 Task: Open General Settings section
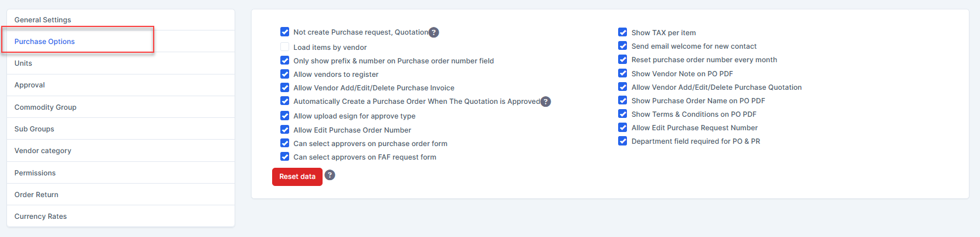tap(43, 20)
